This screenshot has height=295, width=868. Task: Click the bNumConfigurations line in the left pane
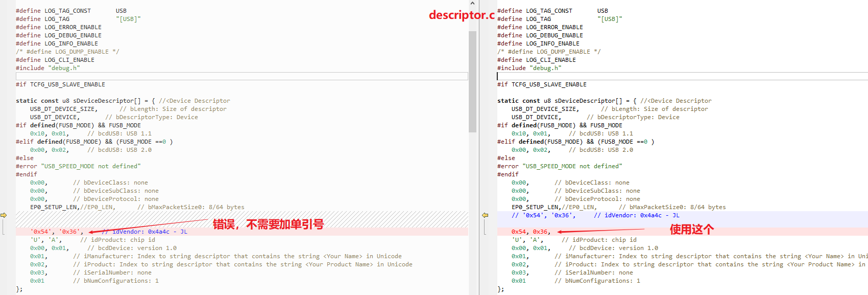click(94, 281)
